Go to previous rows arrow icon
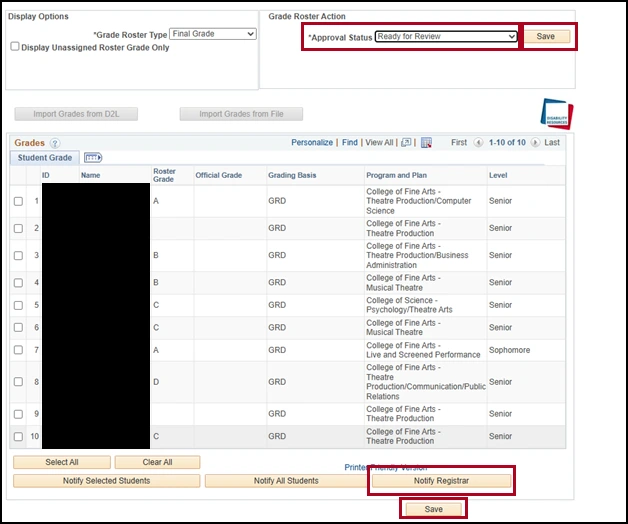Screen dimensions: 628x524 point(478,143)
